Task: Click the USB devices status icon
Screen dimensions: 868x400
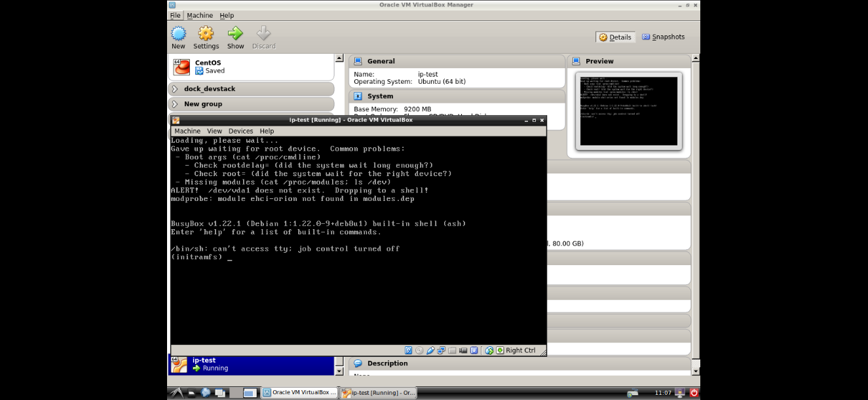Action: 430,350
